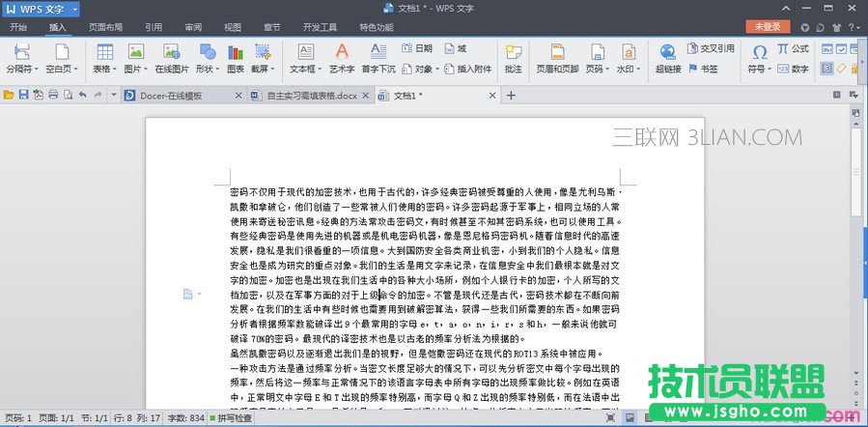Expand the quick access toolbar dropdown arrow
This screenshot has width=868, height=427.
(114, 96)
